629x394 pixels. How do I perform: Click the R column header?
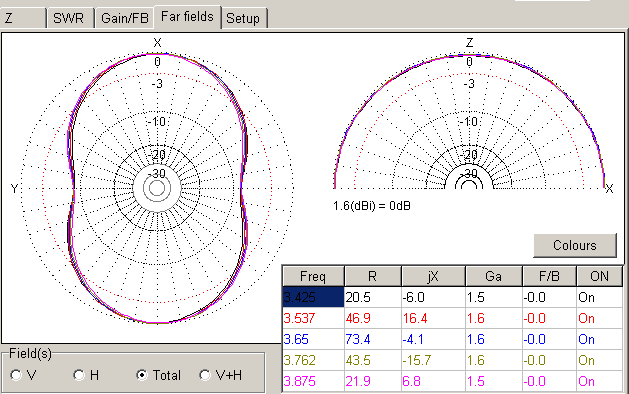tap(373, 276)
